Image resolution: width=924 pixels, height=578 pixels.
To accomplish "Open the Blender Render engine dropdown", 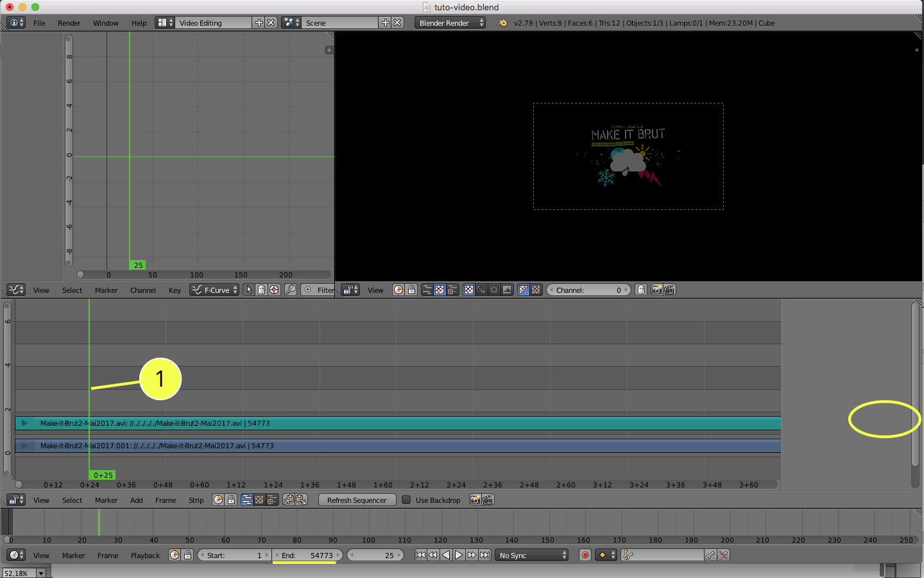I will (449, 22).
